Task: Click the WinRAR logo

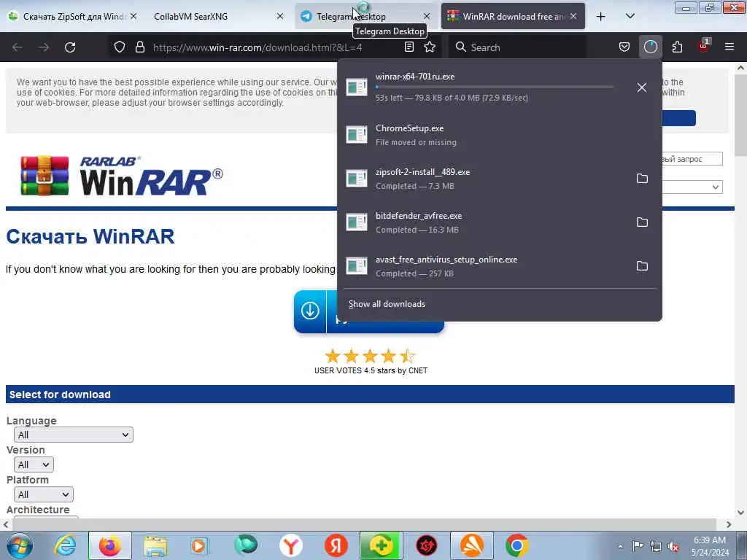Action: [122, 176]
